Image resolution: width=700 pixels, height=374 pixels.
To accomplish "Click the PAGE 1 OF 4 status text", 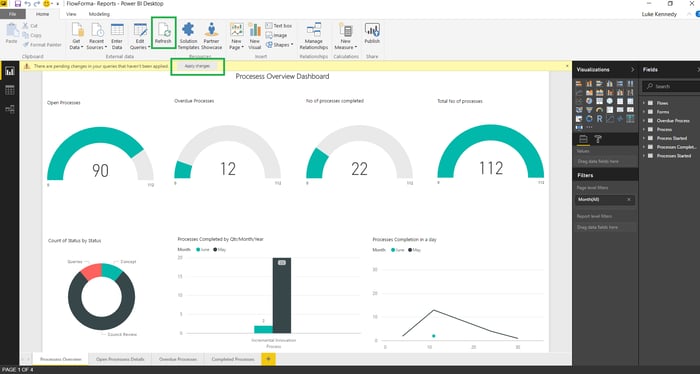I will 18,370.
